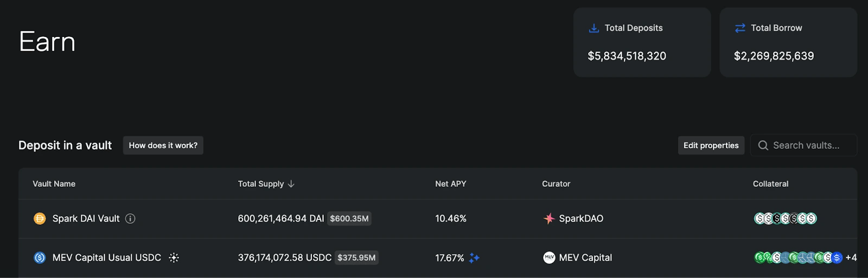Viewport: 868px width, 278px height.
Task: Click the DAI token icon beside Spark DAI Vault
Action: coord(40,219)
